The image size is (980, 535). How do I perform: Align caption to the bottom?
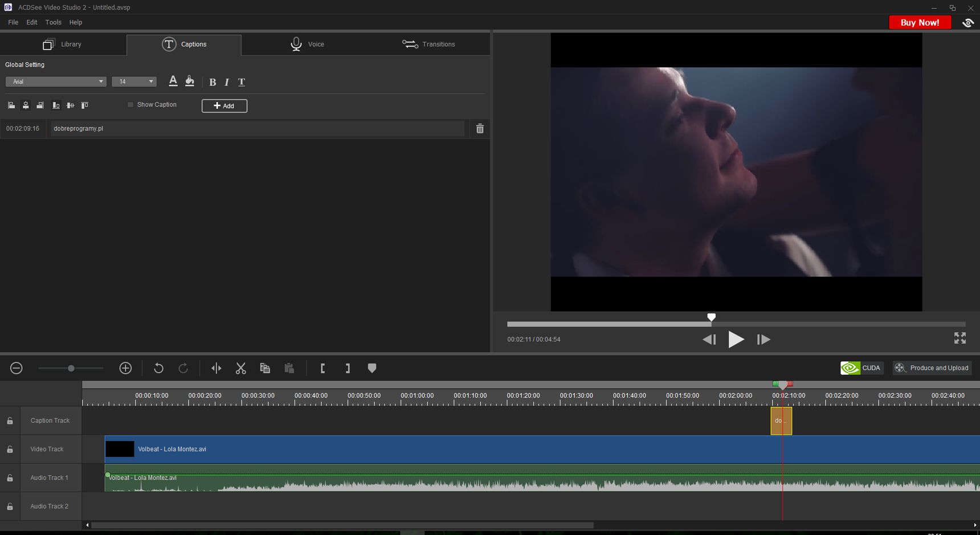pyautogui.click(x=56, y=105)
